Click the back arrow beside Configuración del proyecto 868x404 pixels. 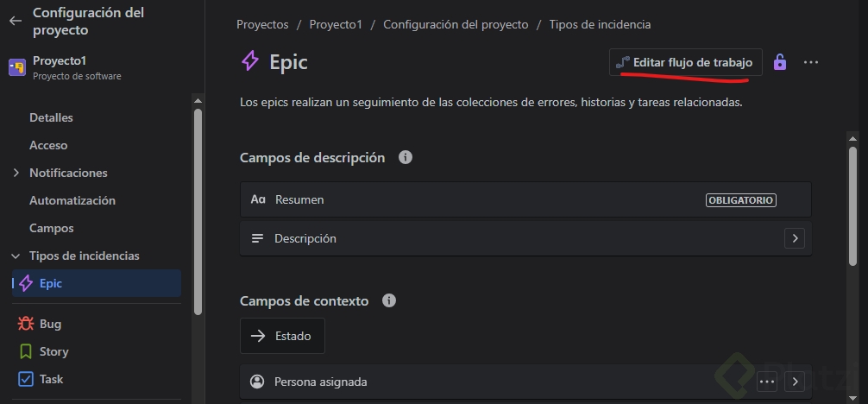pos(16,21)
